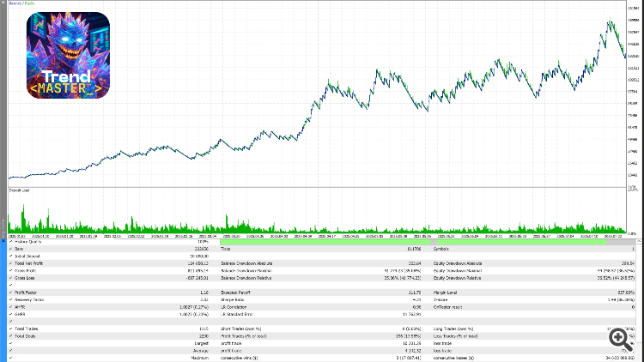
Task: Select the 'Long Trades (won %)' label
Action: pyautogui.click(x=453, y=329)
